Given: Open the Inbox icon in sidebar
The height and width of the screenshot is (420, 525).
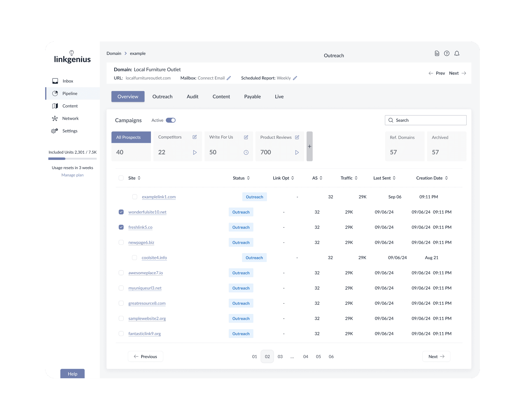Looking at the screenshot, I should [55, 81].
